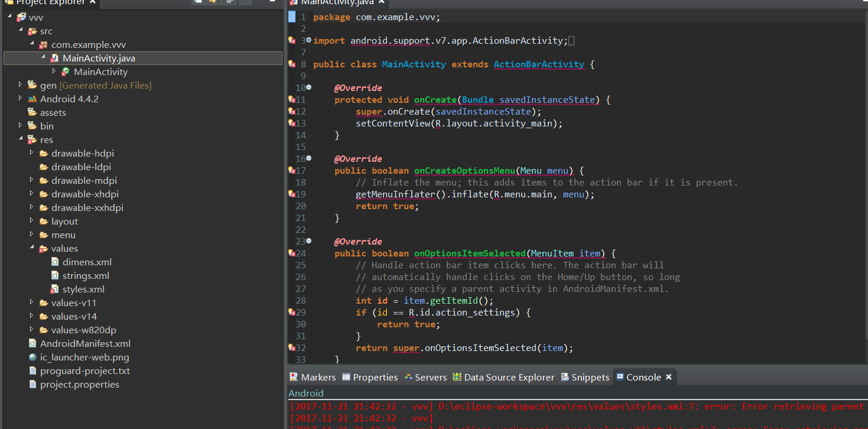Fold the onCreateOptionsMenu method at line 16
The width and height of the screenshot is (868, 429).
pos(309,158)
